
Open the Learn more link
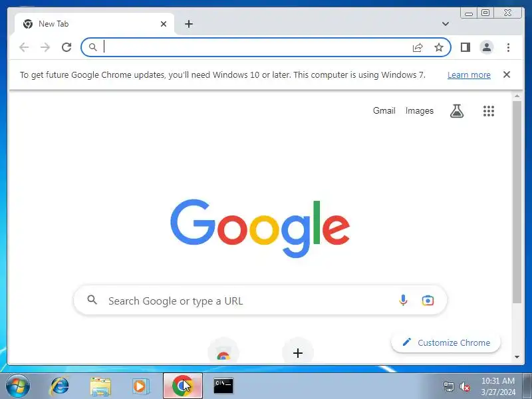(x=469, y=74)
